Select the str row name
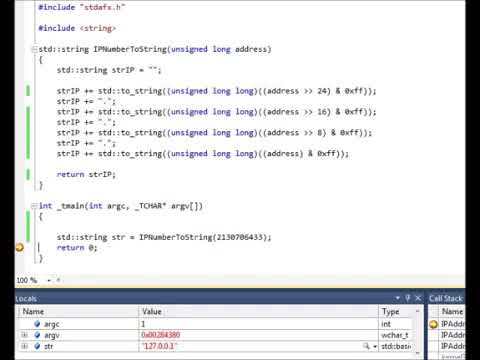Image resolution: width=480 pixels, height=360 pixels. 49,346
